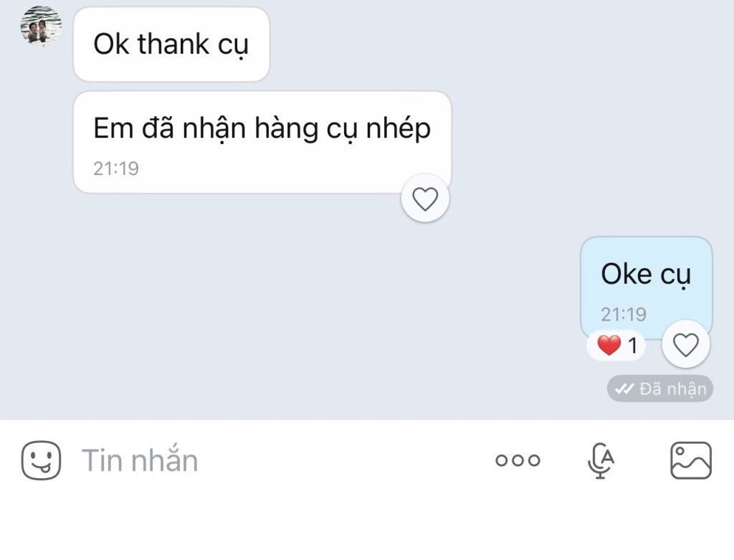The image size is (734, 560).
Task: Open the sticker and emoji picker
Action: pyautogui.click(x=41, y=460)
